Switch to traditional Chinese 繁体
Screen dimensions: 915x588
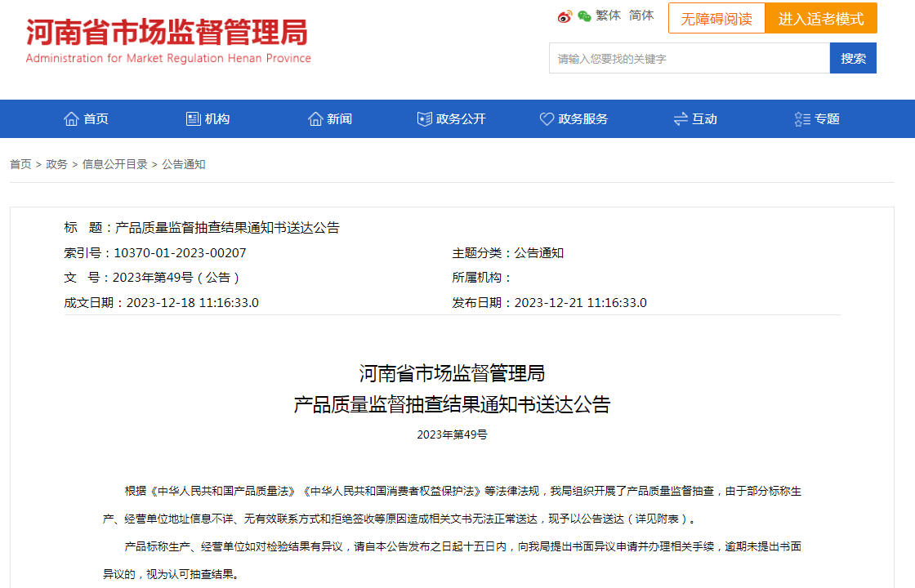click(608, 16)
